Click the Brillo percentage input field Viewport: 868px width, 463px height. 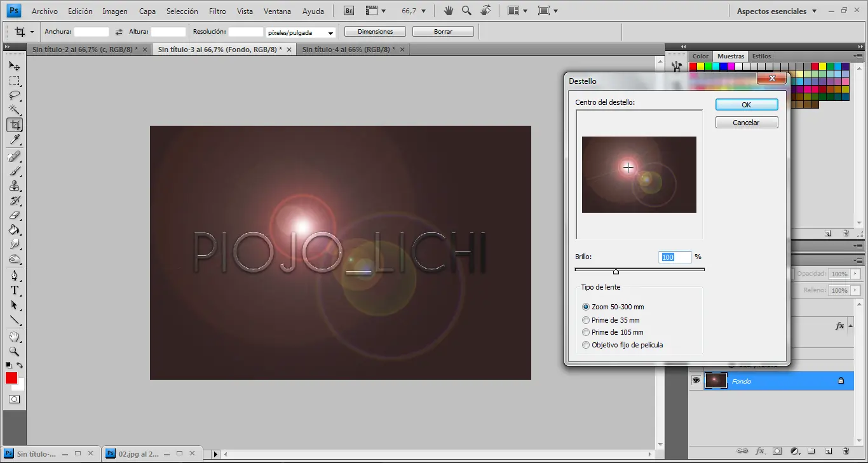[x=675, y=257]
